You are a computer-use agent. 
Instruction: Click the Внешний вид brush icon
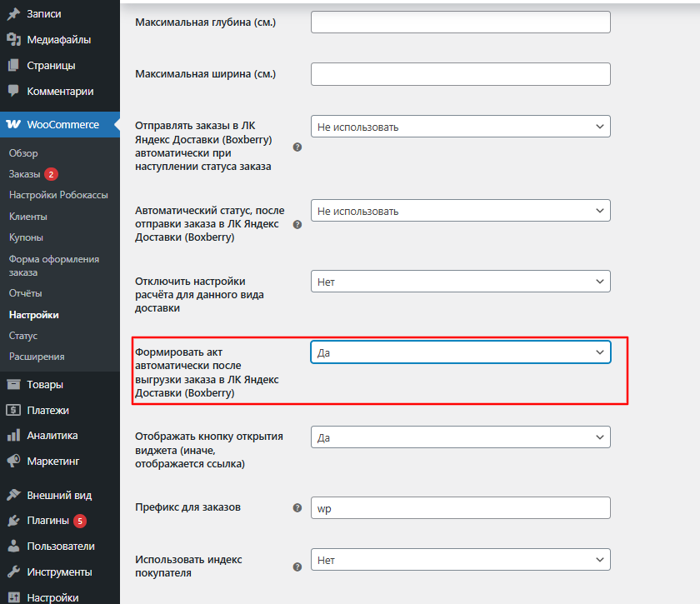pos(13,495)
